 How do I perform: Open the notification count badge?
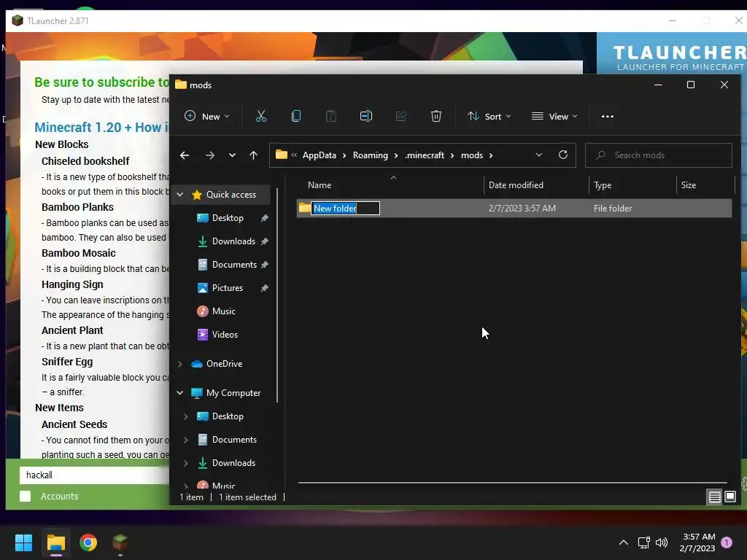click(727, 542)
